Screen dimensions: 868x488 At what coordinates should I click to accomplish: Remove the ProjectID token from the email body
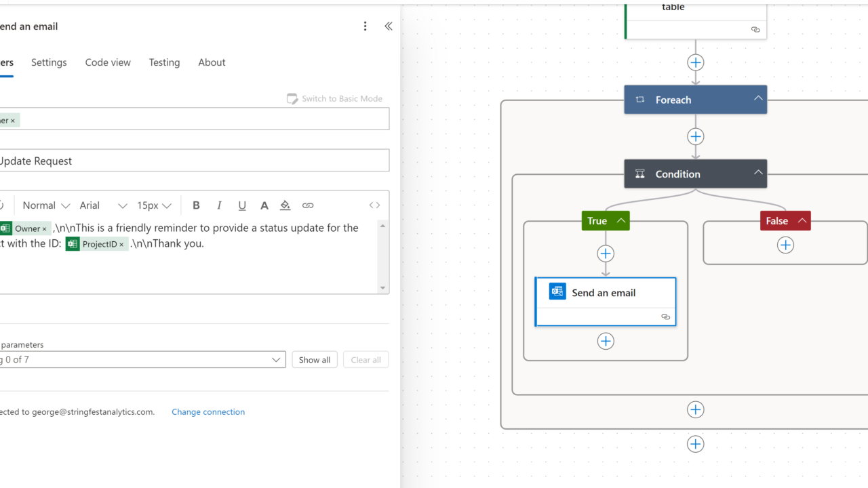pos(121,245)
